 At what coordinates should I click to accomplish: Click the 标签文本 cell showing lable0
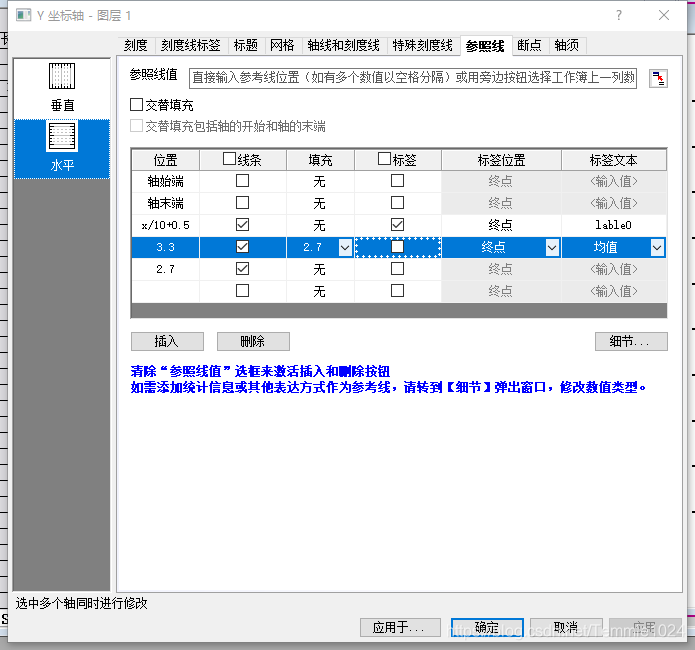tap(613, 225)
